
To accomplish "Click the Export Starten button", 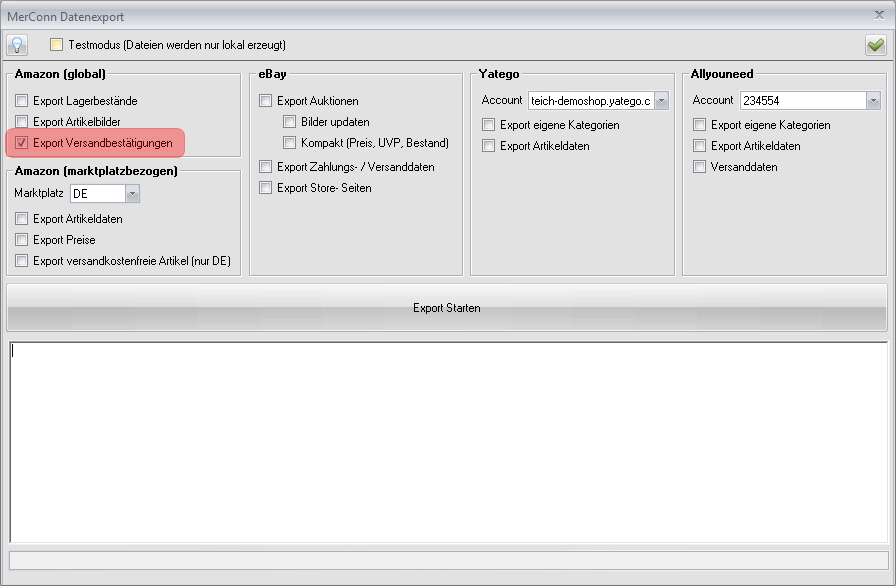I will 447,308.
